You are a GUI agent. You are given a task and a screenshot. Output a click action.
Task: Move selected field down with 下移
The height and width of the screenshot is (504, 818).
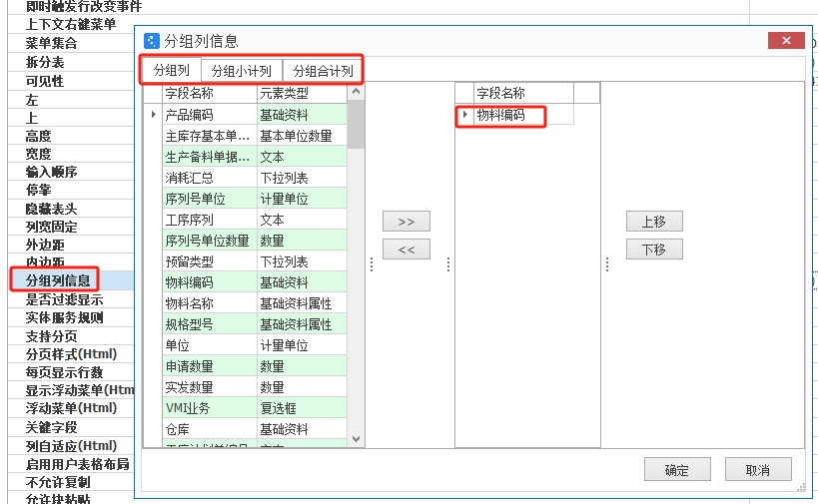click(654, 250)
